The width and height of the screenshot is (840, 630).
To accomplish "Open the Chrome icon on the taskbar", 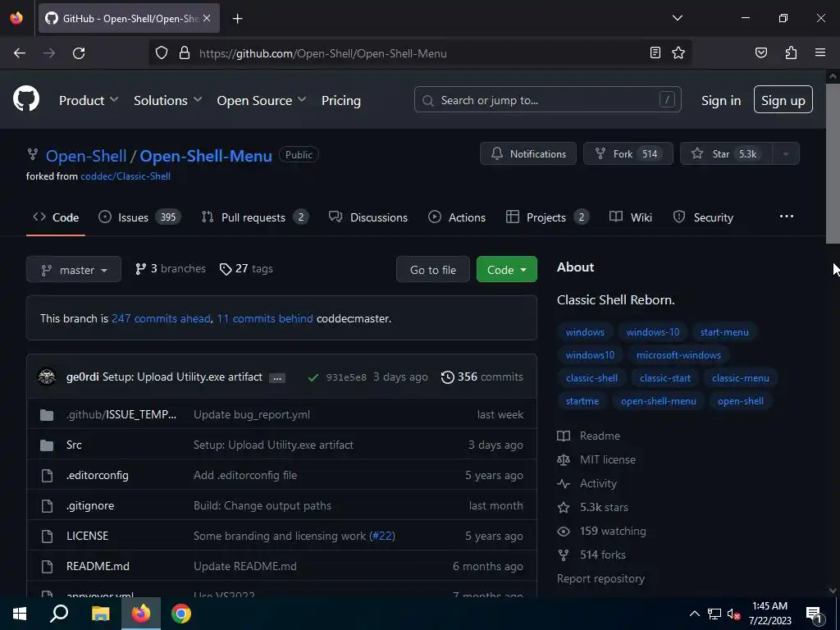I will tap(181, 614).
